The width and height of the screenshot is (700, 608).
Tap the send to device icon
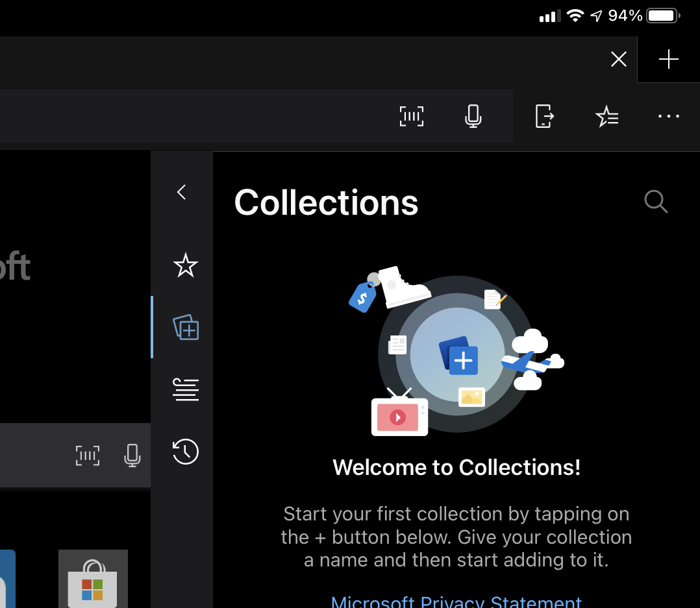point(544,116)
